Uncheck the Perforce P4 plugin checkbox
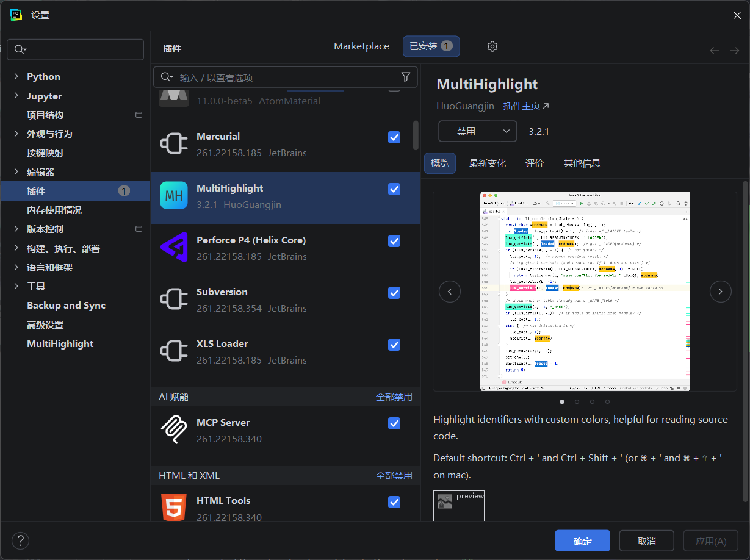750x560 pixels. click(x=394, y=241)
